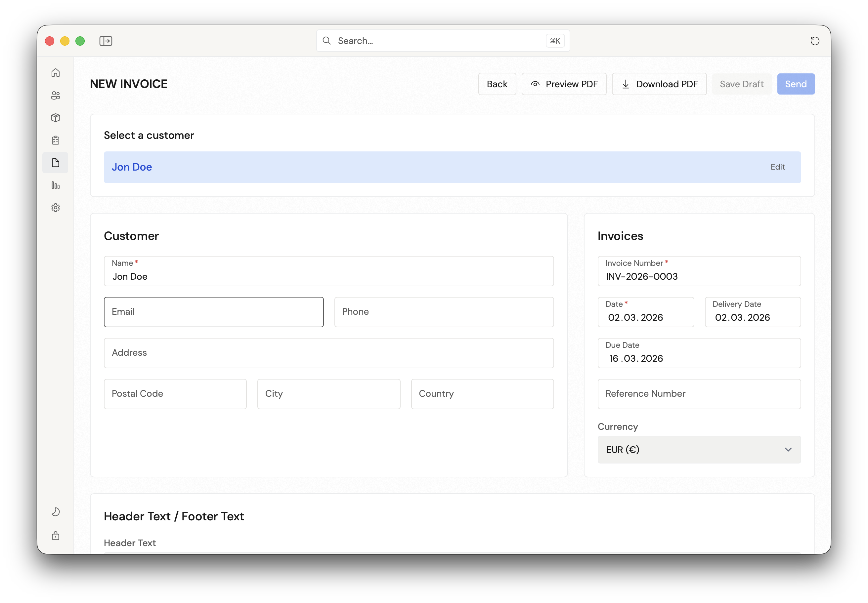
Task: Toggle dark mode with the moon icon
Action: tap(56, 511)
